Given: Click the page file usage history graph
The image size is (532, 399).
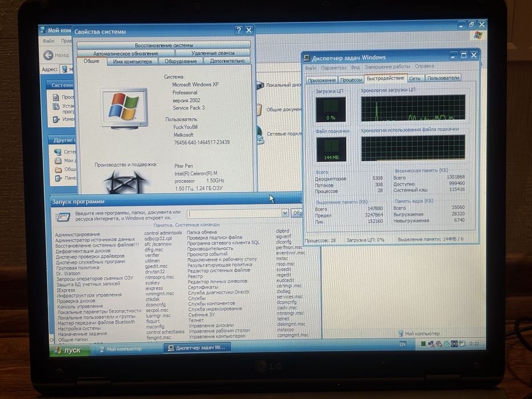Looking at the screenshot, I should [413, 148].
